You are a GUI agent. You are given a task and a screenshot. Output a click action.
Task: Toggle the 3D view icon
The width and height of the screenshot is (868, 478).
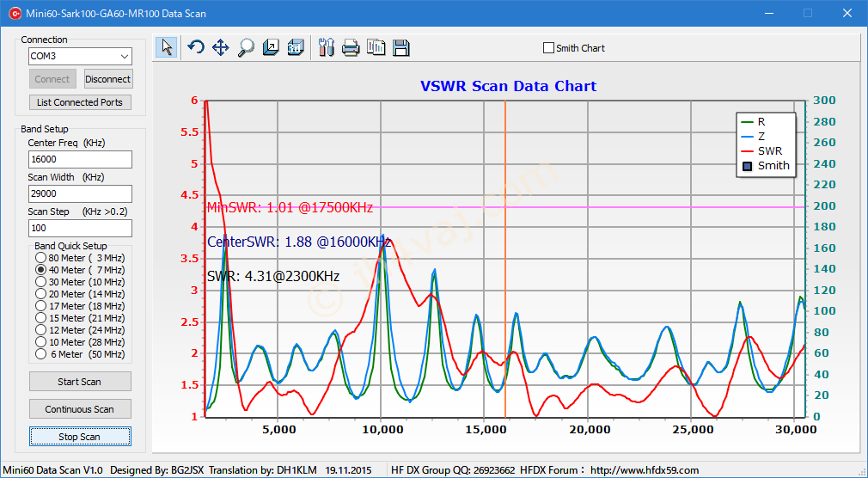296,47
